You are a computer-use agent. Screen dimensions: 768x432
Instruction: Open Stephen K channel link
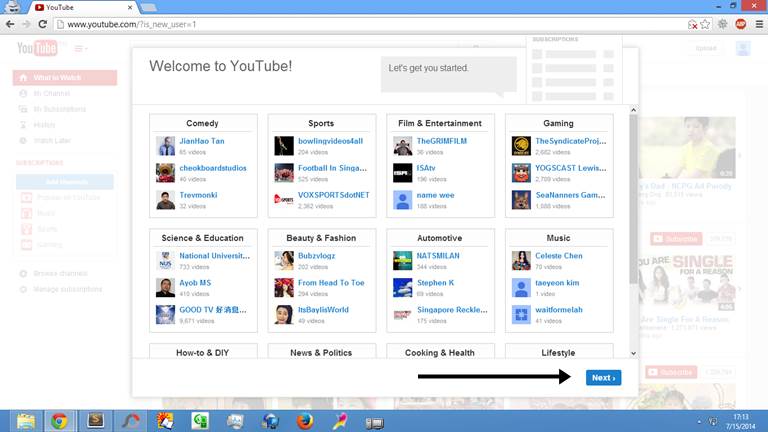(435, 283)
